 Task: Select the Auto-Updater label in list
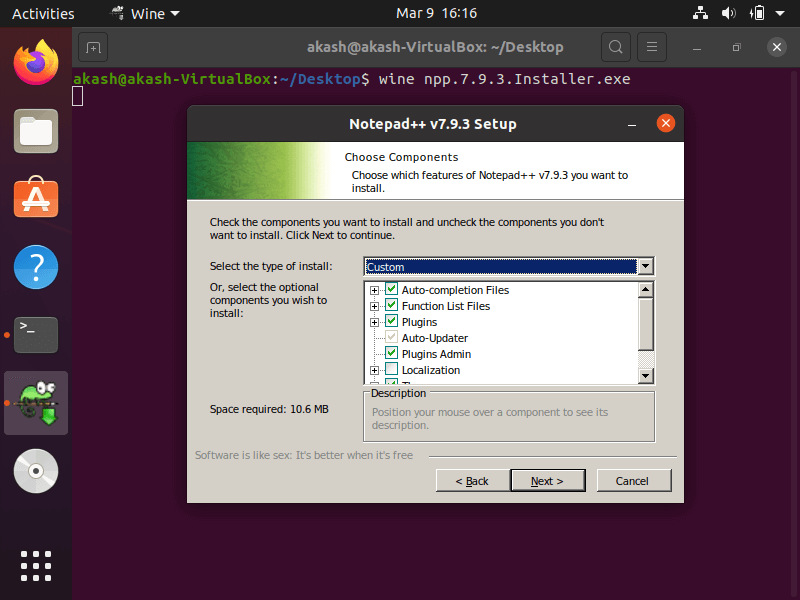pyautogui.click(x=434, y=338)
